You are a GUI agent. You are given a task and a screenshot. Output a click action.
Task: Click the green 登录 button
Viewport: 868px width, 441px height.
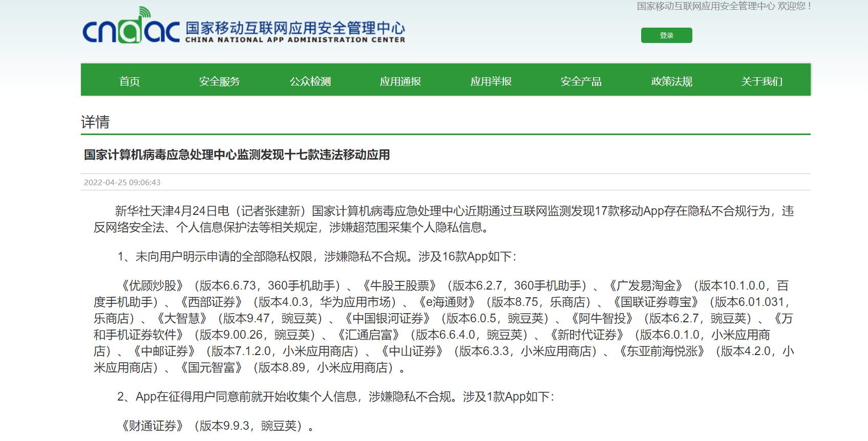coord(666,35)
